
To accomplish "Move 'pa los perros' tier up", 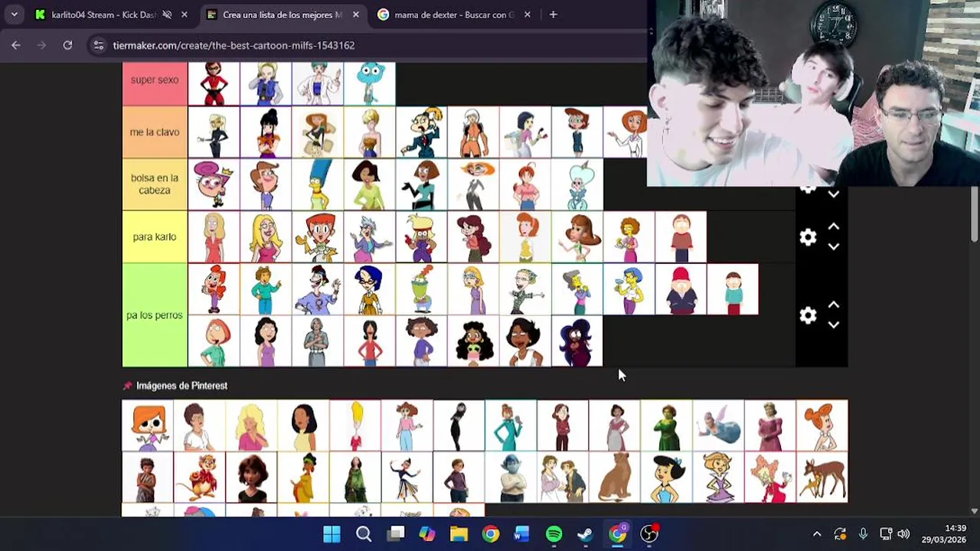I will click(x=834, y=305).
